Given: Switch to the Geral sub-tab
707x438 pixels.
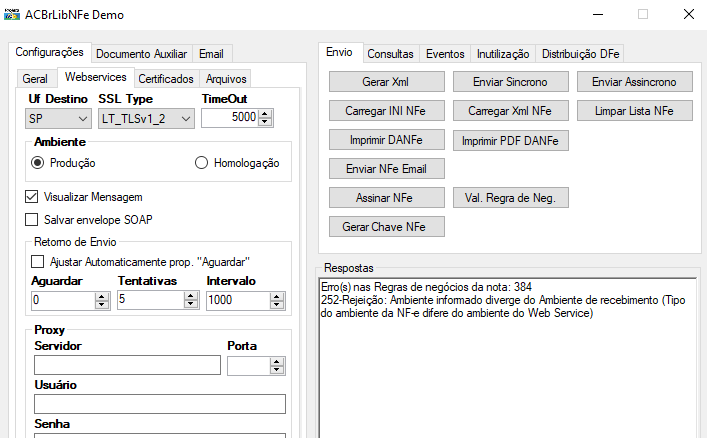Looking at the screenshot, I should [35, 79].
